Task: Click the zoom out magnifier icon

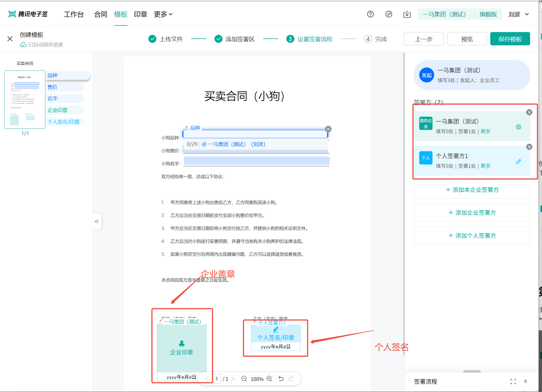Action: click(244, 379)
